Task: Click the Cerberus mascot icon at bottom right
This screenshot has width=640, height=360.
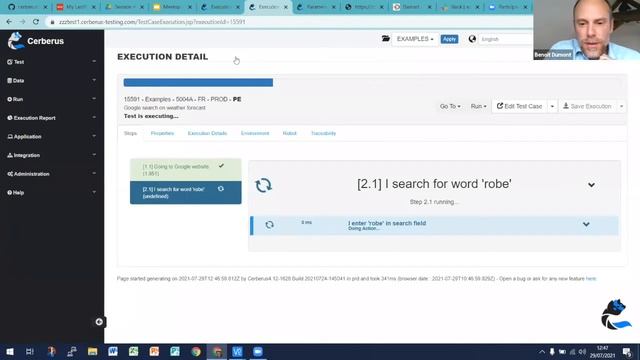Action: [x=616, y=314]
